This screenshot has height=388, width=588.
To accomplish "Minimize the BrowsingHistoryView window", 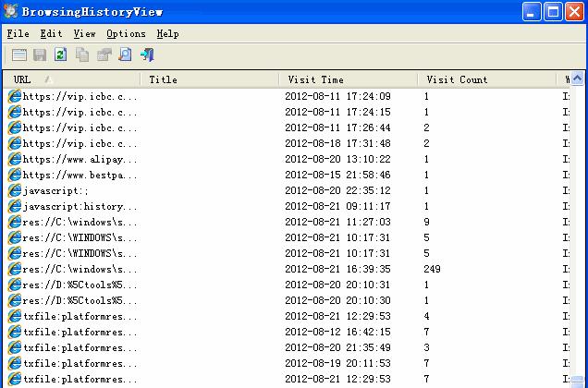I will click(532, 12).
